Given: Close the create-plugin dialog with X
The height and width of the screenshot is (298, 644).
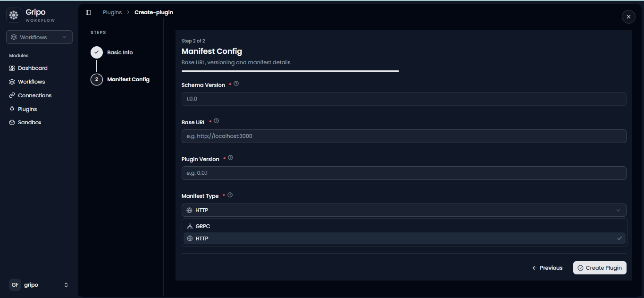Looking at the screenshot, I should pyautogui.click(x=628, y=17).
